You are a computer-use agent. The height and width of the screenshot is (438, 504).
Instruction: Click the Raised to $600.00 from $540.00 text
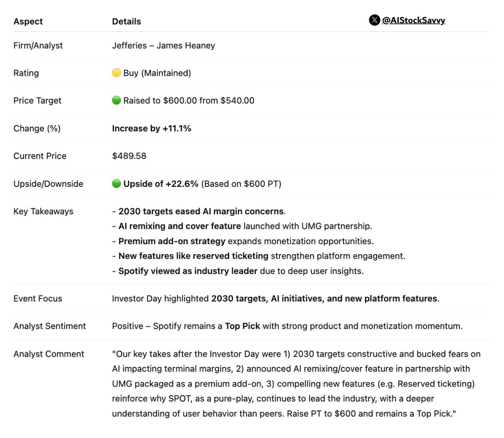point(189,100)
